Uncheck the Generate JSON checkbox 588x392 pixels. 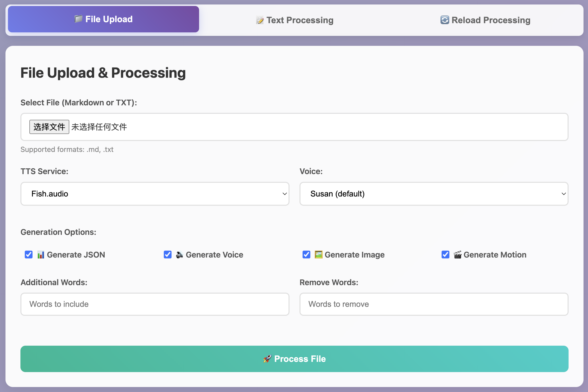(29, 255)
